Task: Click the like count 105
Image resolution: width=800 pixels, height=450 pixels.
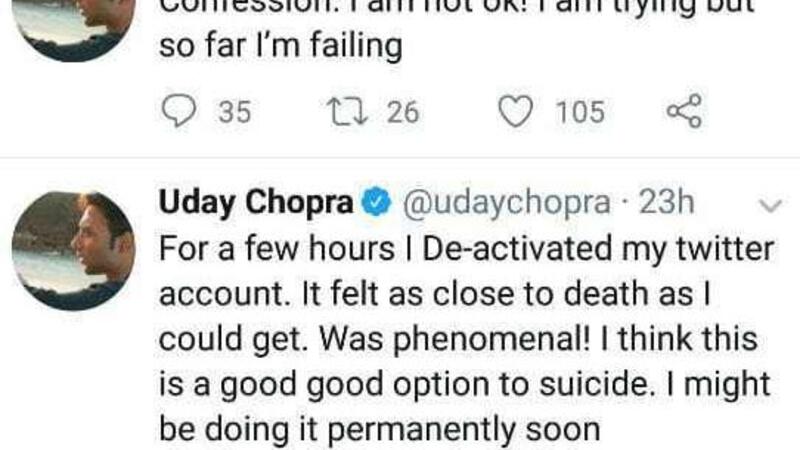Action: (x=580, y=112)
